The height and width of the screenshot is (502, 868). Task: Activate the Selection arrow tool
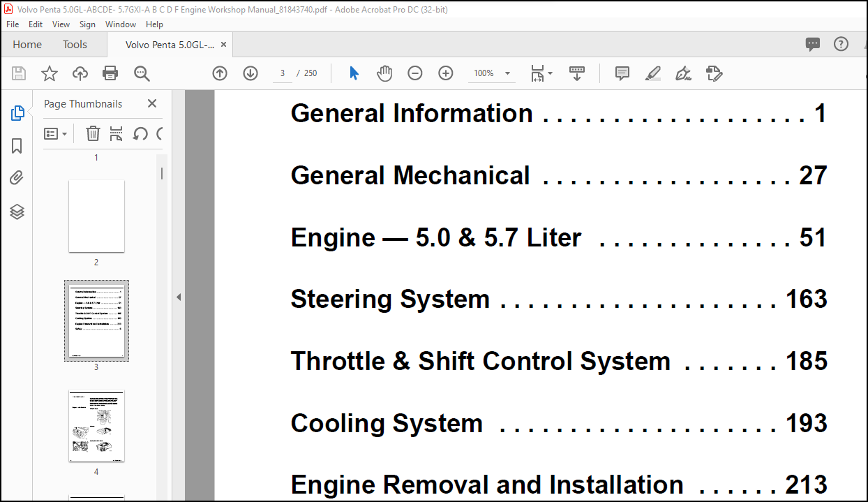point(354,73)
